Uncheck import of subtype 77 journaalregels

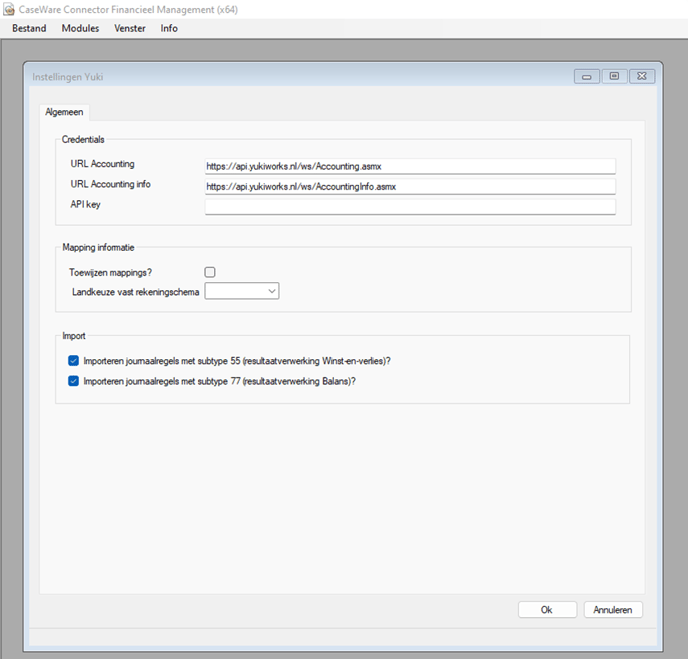73,381
